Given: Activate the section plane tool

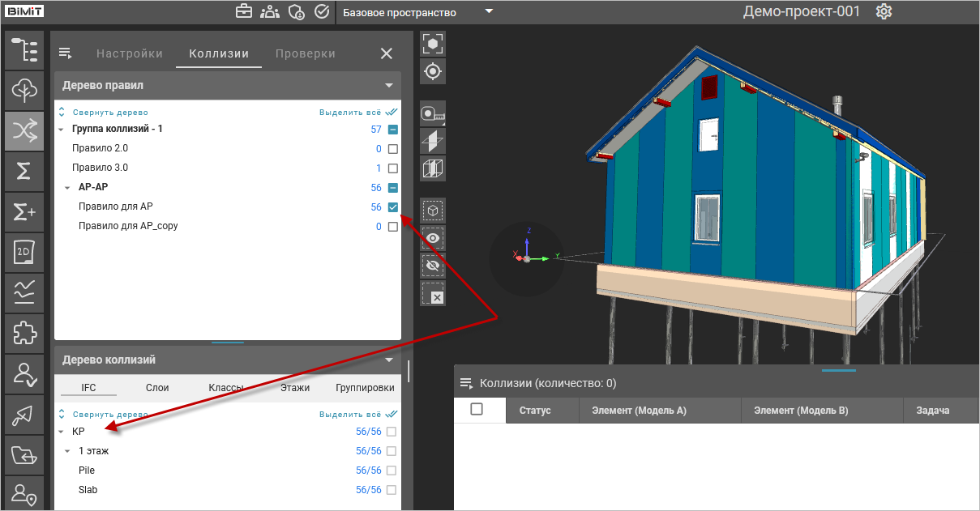Looking at the screenshot, I should click(433, 141).
